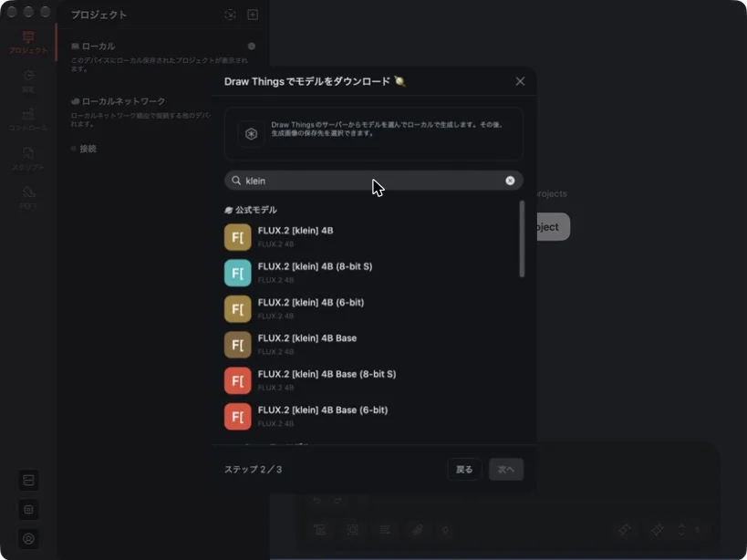Click the ステップ 2／3 step indicator
Viewport: 747px width, 560px height.
coord(253,470)
